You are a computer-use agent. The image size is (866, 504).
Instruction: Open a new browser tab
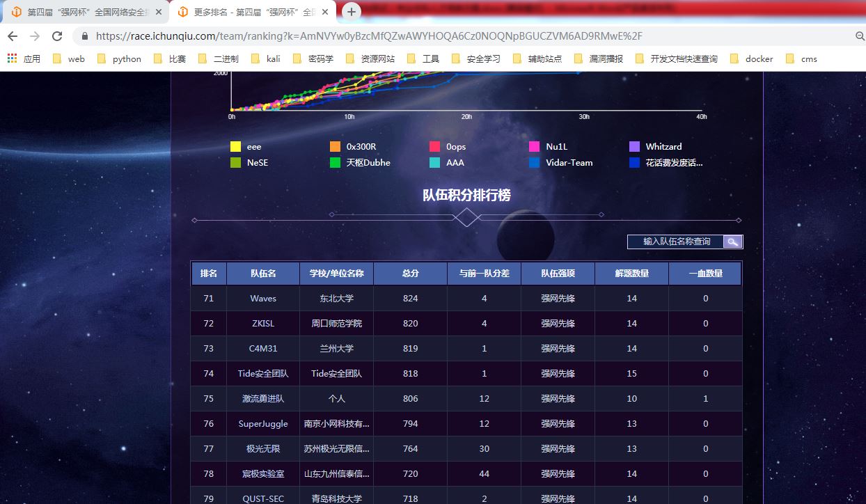tap(352, 12)
